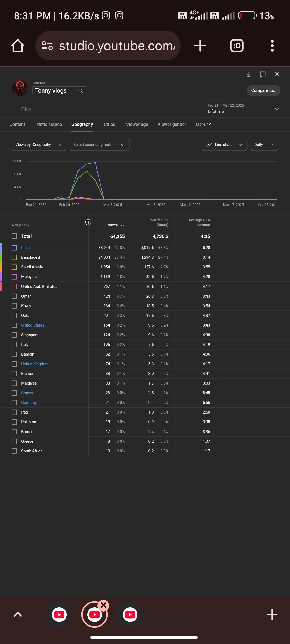This screenshot has width=290, height=644.
Task: Expand the Line chart dropdown arrow
Action: click(240, 145)
